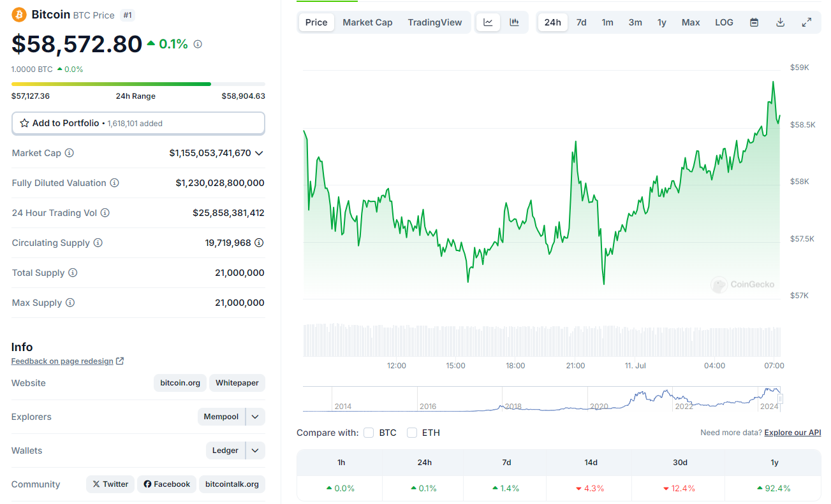Open Ledger wallet link
This screenshot has height=504, width=831.
pyautogui.click(x=225, y=450)
